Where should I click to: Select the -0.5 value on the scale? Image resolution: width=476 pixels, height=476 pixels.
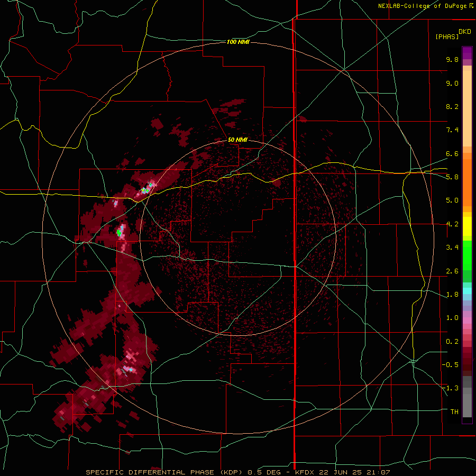coord(450,364)
